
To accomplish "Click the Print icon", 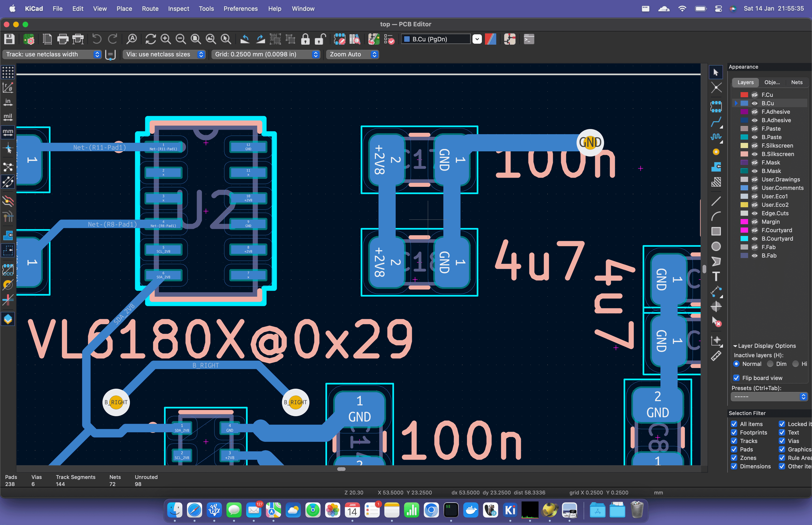I will tap(63, 39).
